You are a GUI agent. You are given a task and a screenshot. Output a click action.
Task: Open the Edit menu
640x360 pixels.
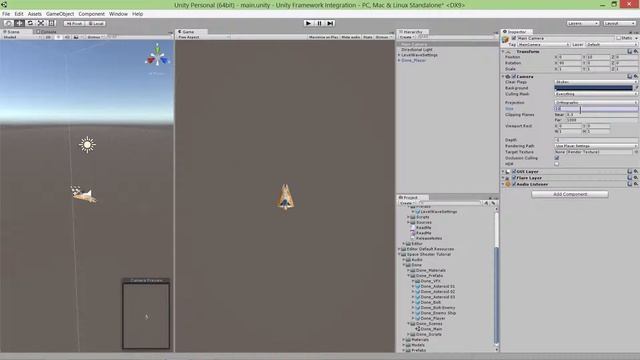coord(19,14)
